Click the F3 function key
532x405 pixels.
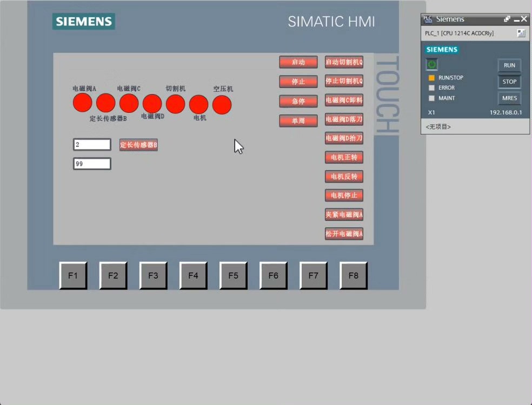pos(154,275)
